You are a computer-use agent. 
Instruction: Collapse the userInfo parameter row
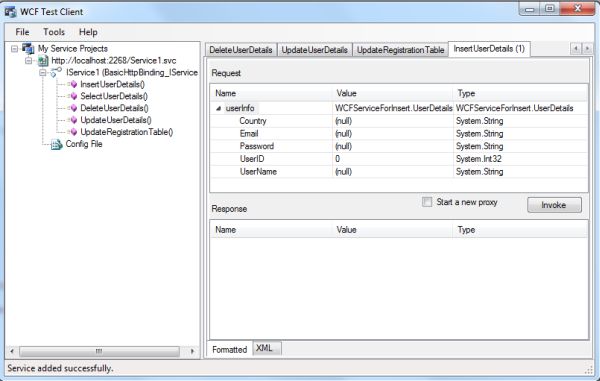tap(218, 109)
